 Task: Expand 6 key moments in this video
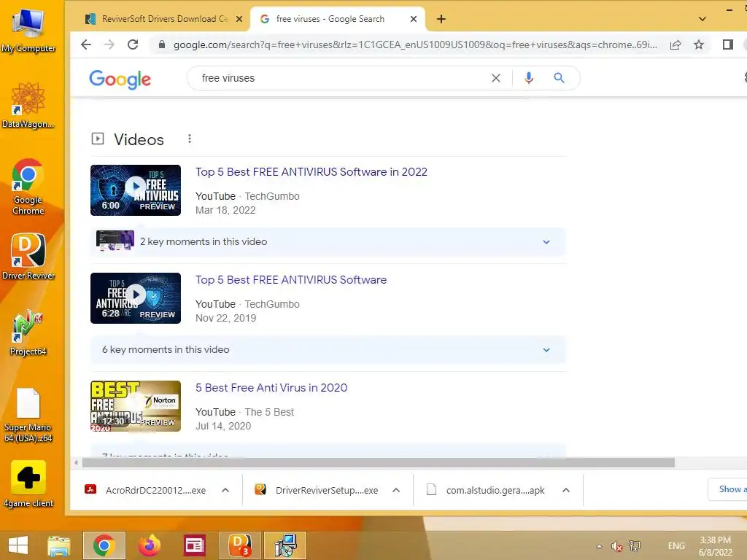tap(328, 349)
